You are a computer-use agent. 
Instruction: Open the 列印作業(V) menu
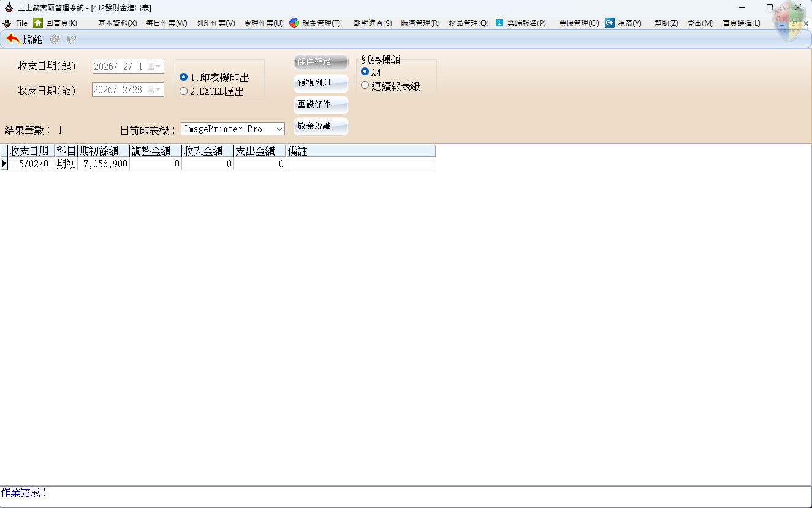(x=216, y=23)
